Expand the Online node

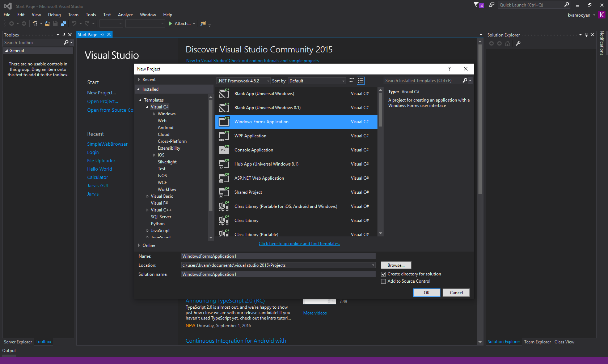click(139, 245)
